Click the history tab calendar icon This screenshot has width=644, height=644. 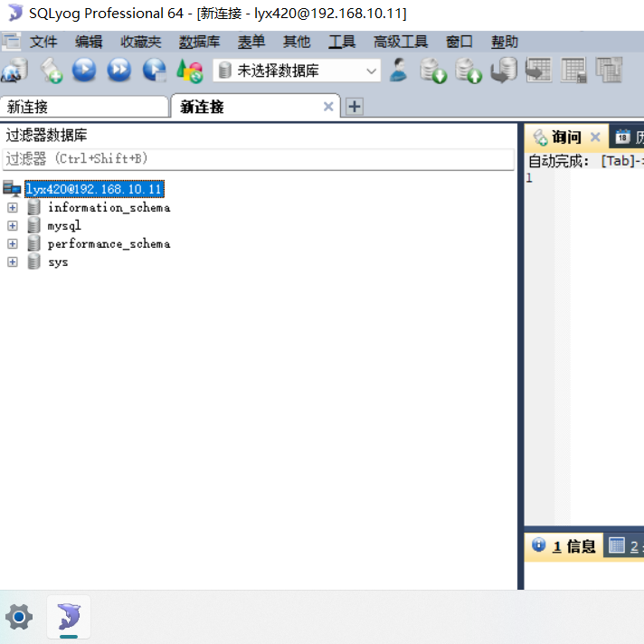pyautogui.click(x=622, y=137)
